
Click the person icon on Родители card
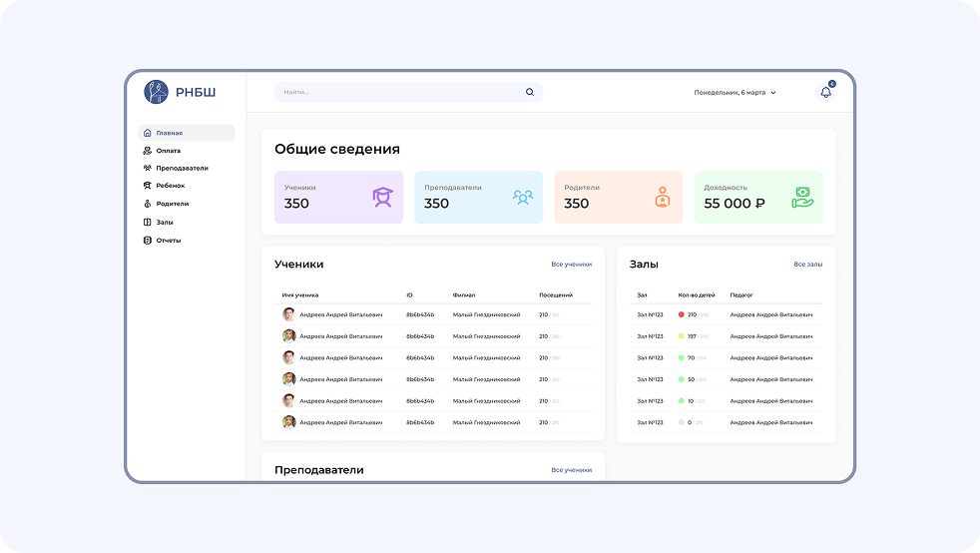663,197
